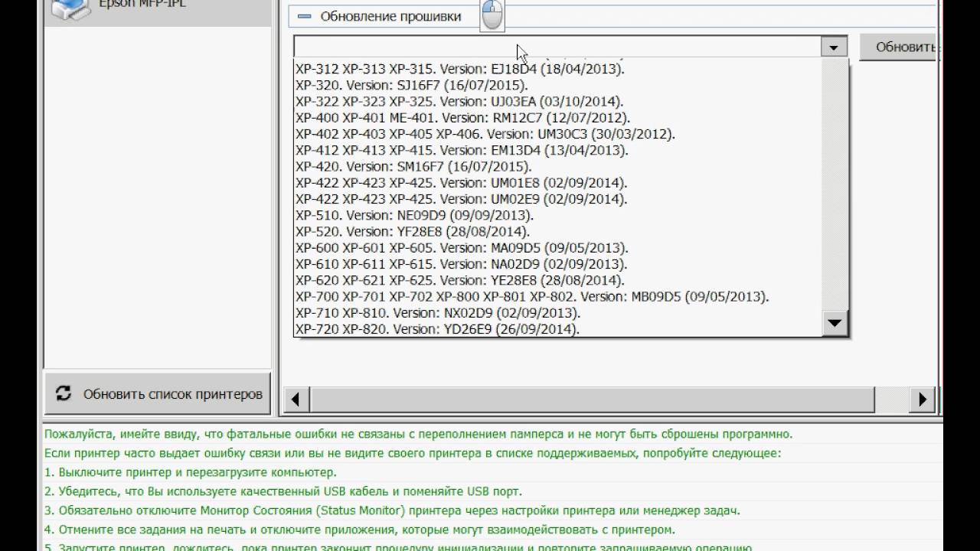Click log line 3 about Status Monitor
This screenshot has width=980, height=551.
[x=392, y=510]
